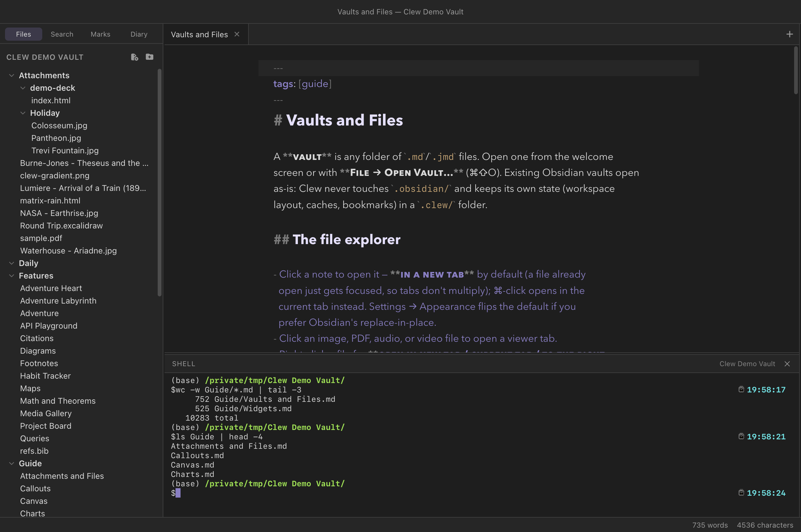801x532 pixels.
Task: Create a new folder in the vault header
Action: click(149, 57)
